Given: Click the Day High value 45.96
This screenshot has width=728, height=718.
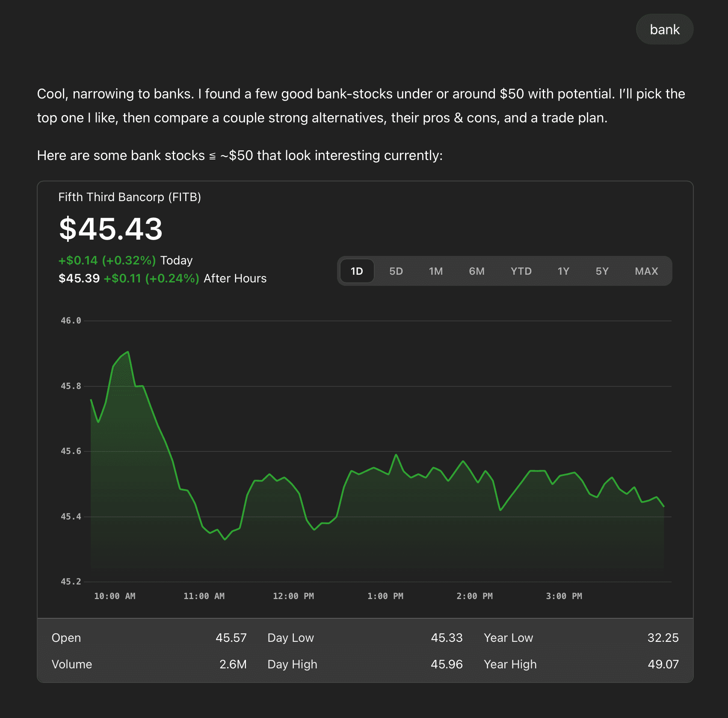Looking at the screenshot, I should 447,664.
